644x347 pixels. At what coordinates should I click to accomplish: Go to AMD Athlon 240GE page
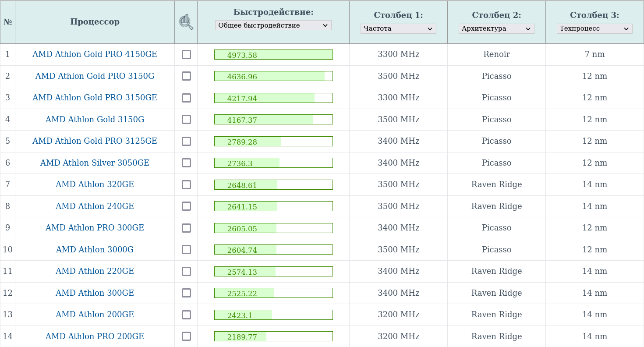pos(95,206)
